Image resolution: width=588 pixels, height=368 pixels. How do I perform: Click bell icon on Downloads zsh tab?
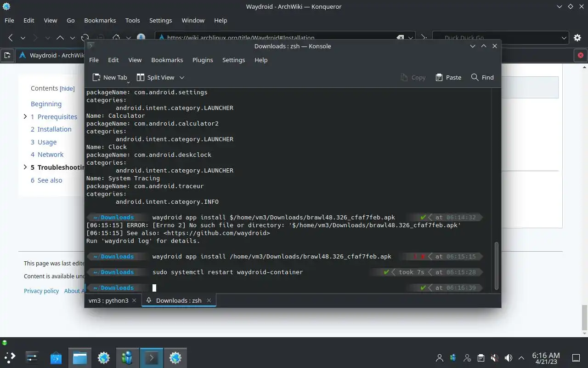149,300
